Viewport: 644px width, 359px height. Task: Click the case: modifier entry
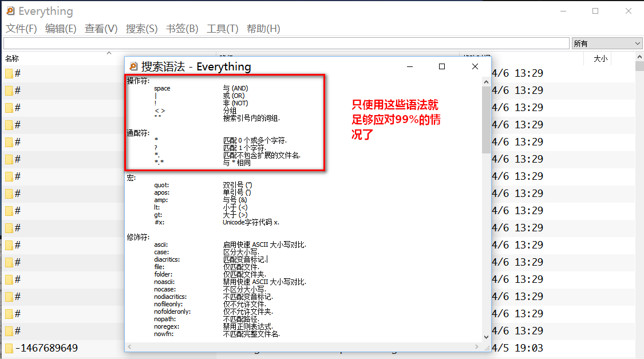[161, 252]
